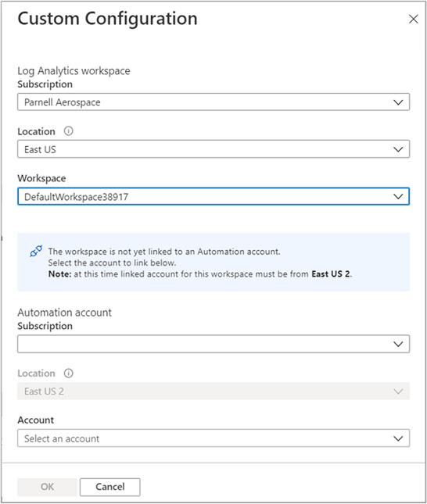Open the Select an account dropdown
427x504 pixels.
213,438
